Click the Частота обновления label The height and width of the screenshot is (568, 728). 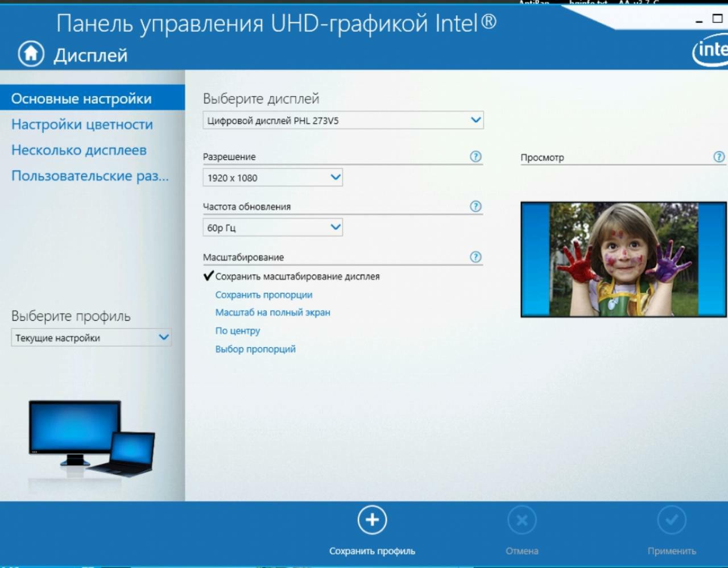click(x=247, y=206)
